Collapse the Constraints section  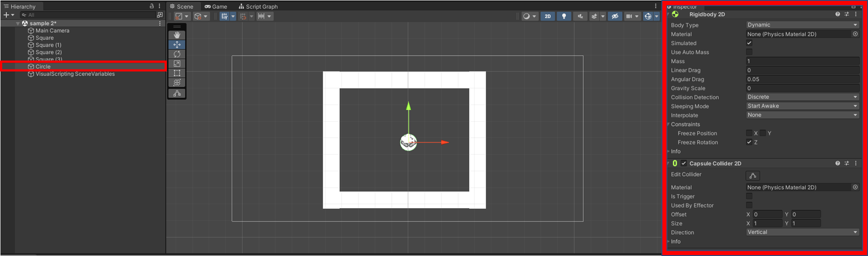point(669,124)
